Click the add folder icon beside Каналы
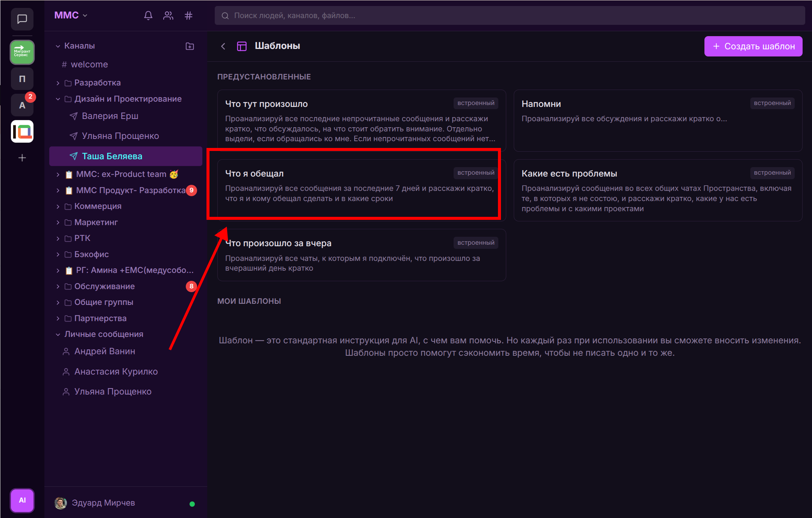This screenshot has height=518, width=812. point(190,46)
